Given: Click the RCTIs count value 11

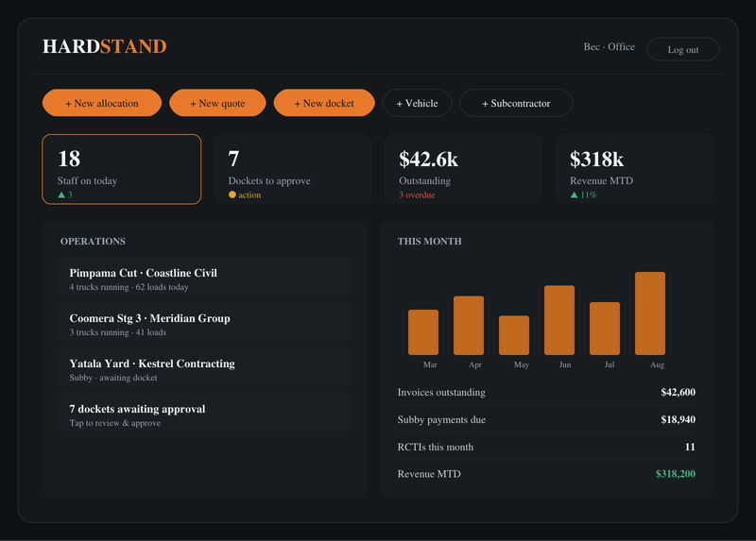Looking at the screenshot, I should 690,448.
